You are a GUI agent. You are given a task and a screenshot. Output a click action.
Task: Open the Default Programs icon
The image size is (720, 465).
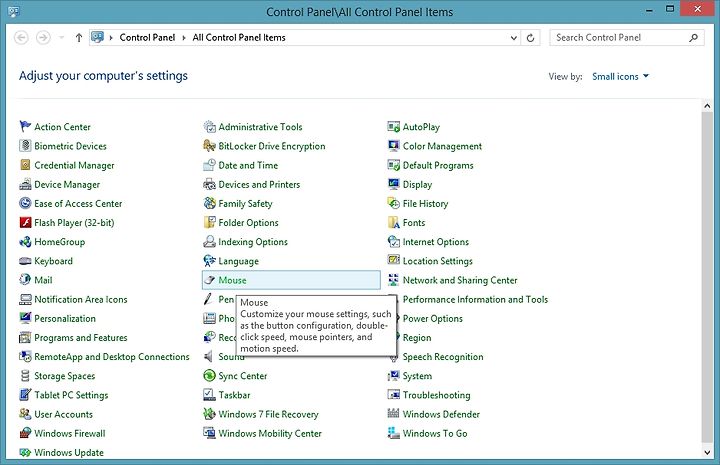pos(394,165)
